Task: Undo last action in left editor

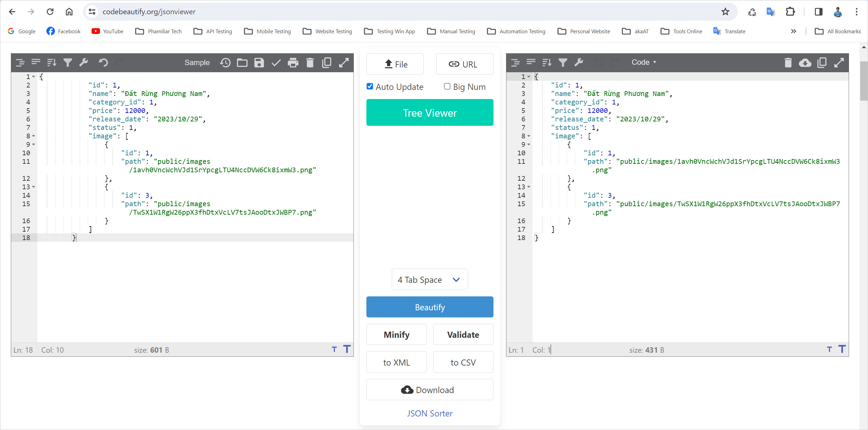Action: click(x=103, y=62)
